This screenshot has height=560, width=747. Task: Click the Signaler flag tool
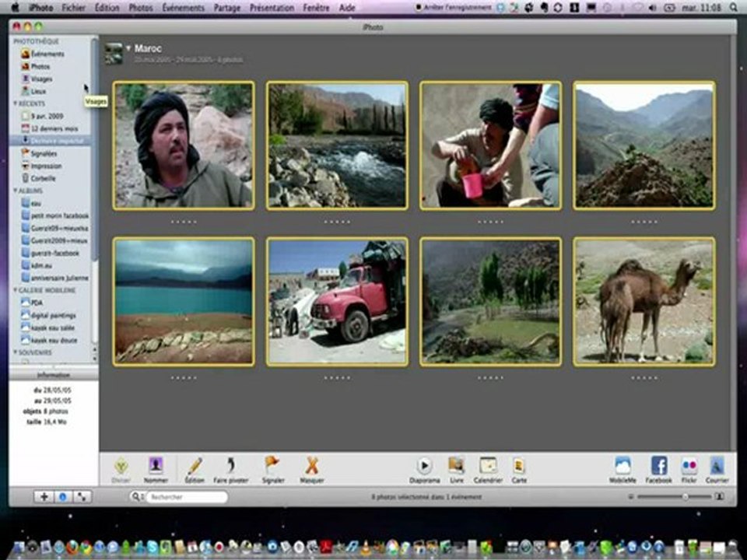[x=273, y=470]
